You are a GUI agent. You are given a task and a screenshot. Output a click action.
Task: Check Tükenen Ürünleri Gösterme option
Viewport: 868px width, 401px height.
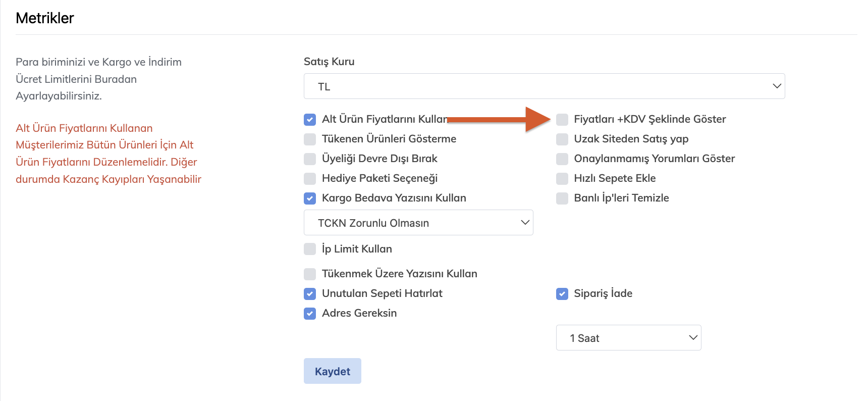[x=310, y=139]
